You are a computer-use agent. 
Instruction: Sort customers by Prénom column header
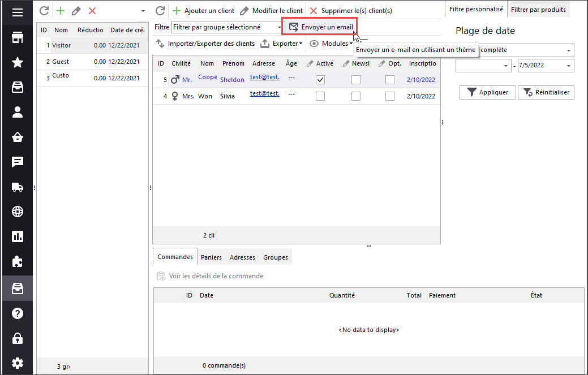[x=233, y=63]
